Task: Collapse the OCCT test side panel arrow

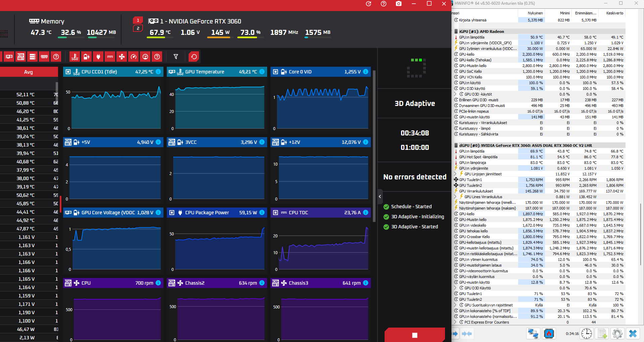Action: point(380,196)
